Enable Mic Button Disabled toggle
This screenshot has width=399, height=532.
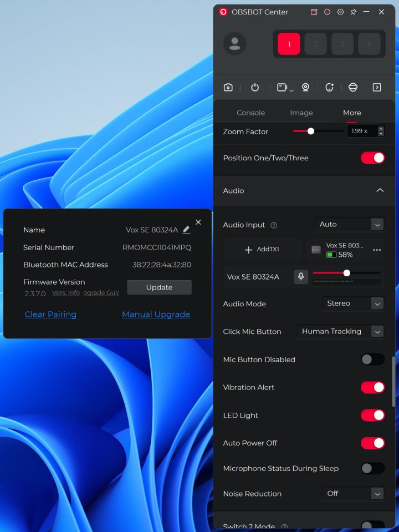coord(372,359)
